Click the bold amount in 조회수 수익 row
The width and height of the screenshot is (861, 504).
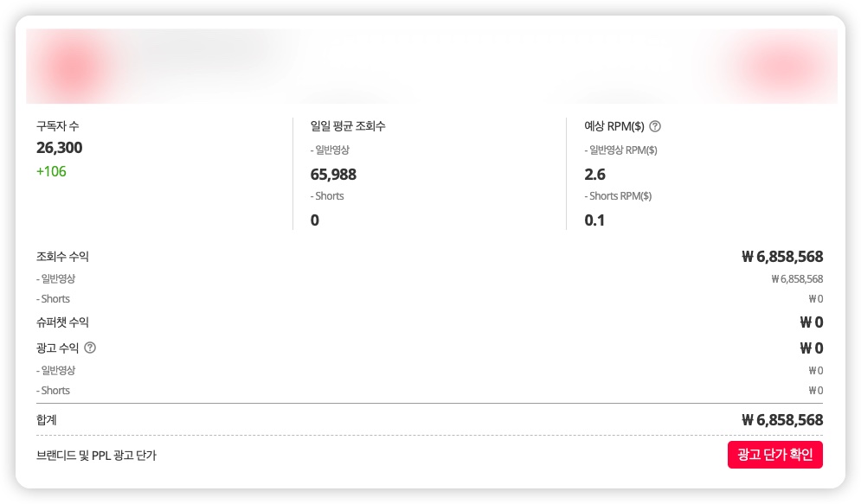(x=782, y=257)
